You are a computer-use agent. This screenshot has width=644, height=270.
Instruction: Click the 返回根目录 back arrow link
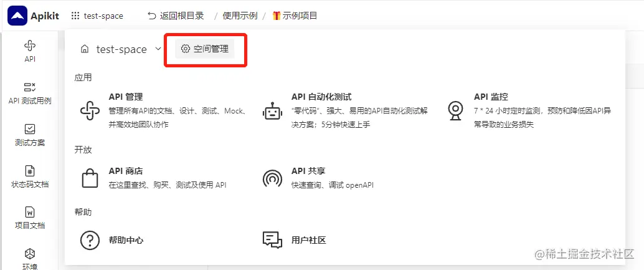[x=176, y=16]
